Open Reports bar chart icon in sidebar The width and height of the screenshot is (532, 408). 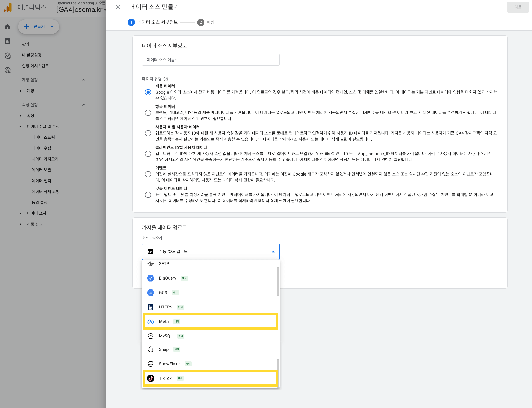7,41
